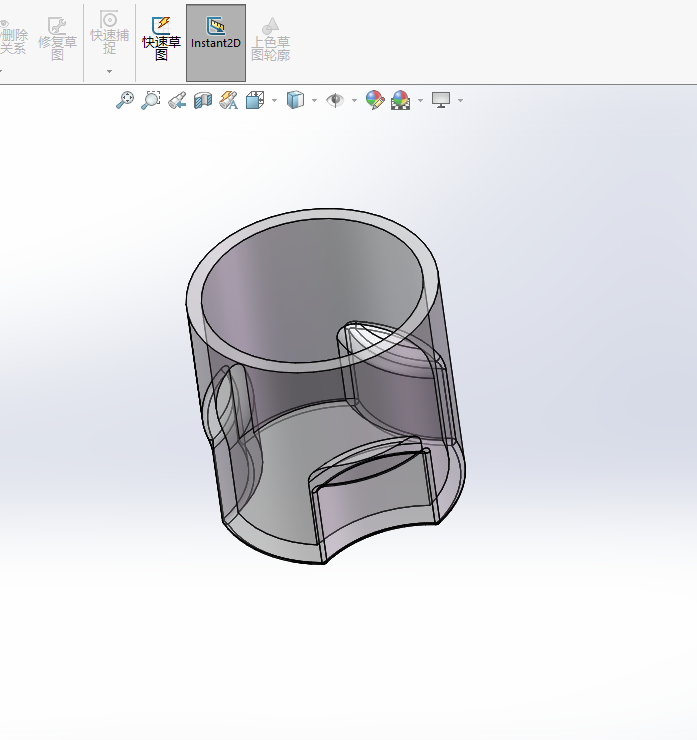The image size is (697, 740).
Task: Expand the Hide/Show Items dropdown arrow
Action: pos(354,101)
